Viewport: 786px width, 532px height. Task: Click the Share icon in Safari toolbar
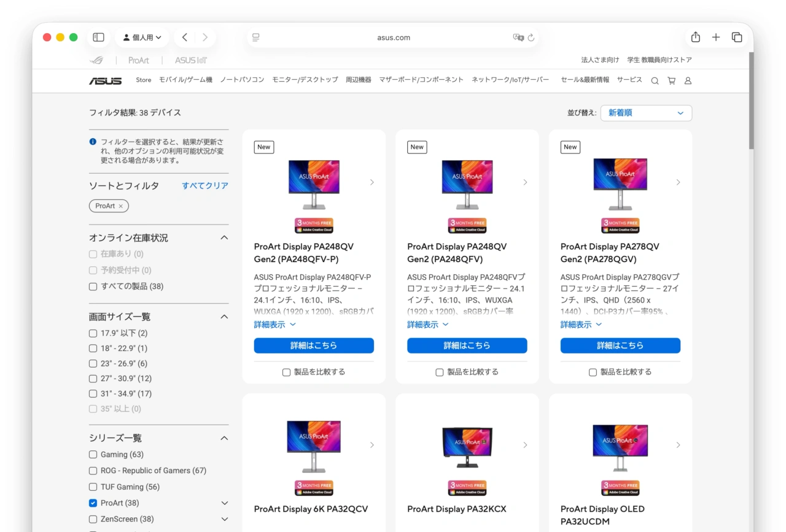pyautogui.click(x=695, y=37)
